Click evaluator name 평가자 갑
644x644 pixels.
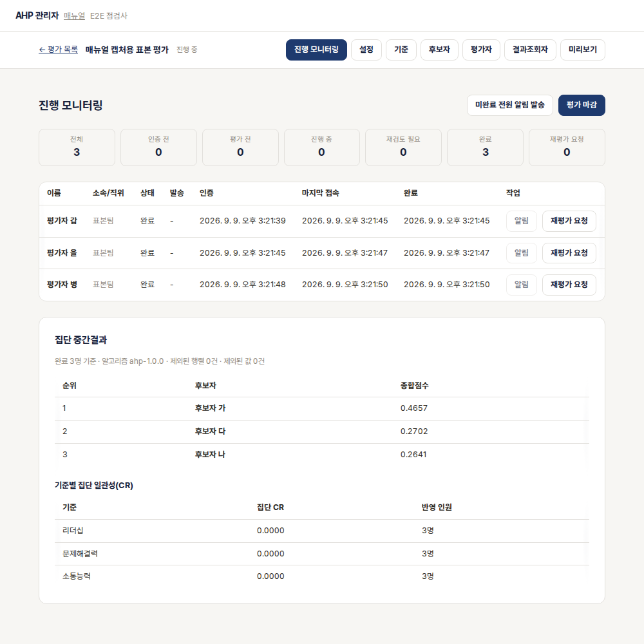tap(62, 221)
